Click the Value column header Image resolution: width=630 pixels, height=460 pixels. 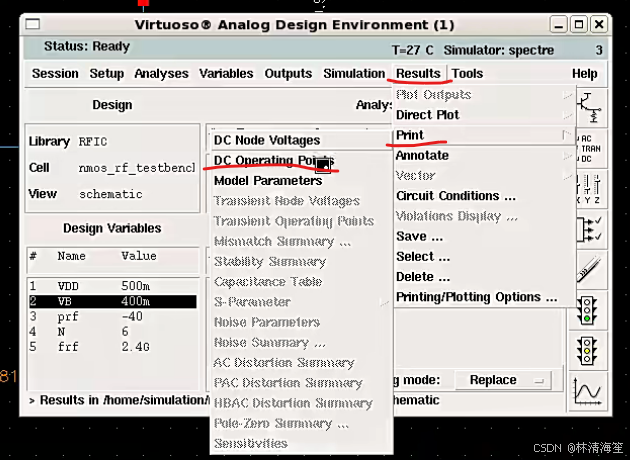pyautogui.click(x=139, y=256)
